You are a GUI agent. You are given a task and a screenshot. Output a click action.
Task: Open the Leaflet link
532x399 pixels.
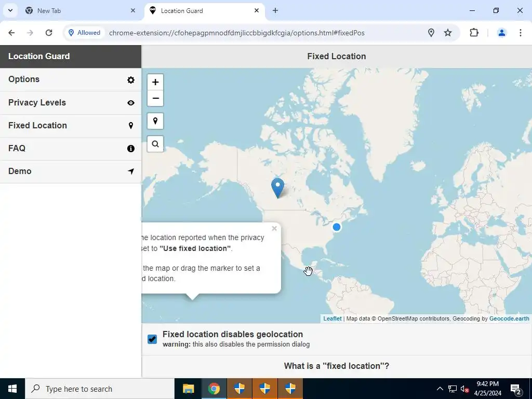(332, 318)
